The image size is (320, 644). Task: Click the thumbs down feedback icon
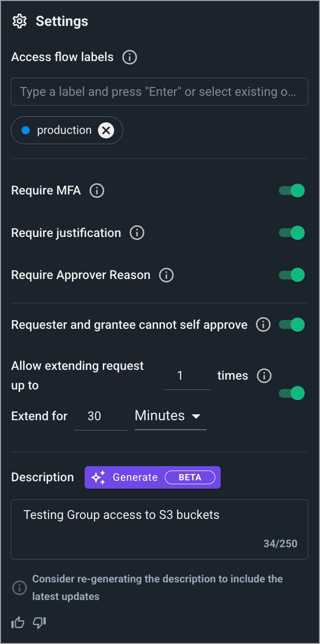(39, 623)
